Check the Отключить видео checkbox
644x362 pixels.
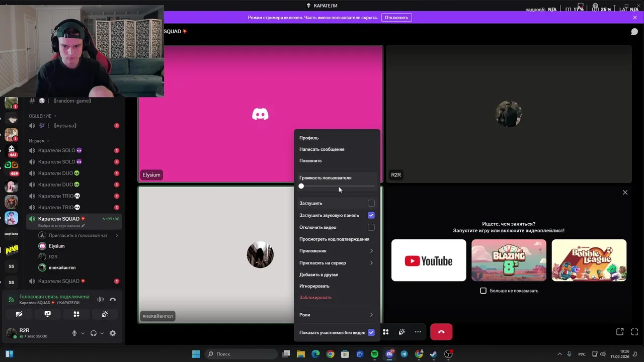click(371, 227)
